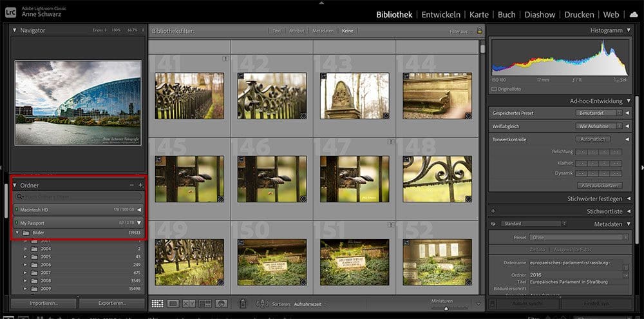Switch to the Diashow module
The image size is (644, 319).
click(x=540, y=15)
